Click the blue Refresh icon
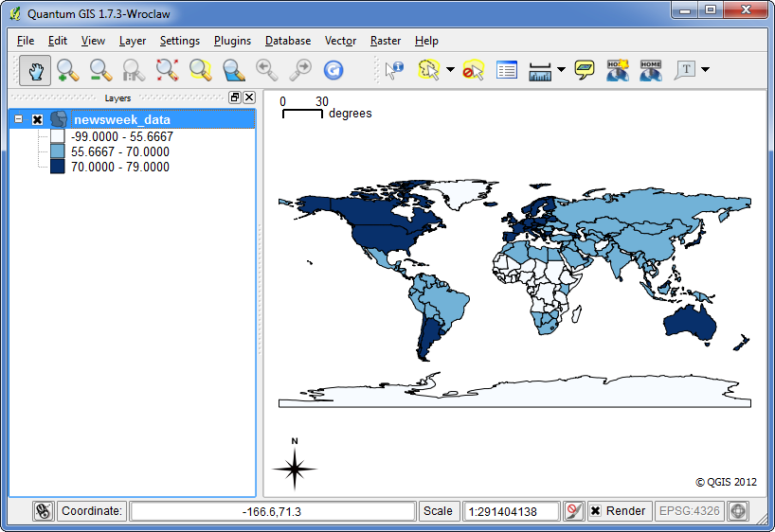 point(333,70)
